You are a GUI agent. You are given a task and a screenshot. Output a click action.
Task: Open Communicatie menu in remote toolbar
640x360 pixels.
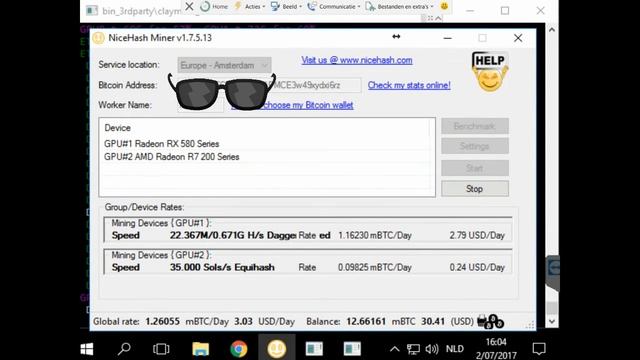[334, 6]
